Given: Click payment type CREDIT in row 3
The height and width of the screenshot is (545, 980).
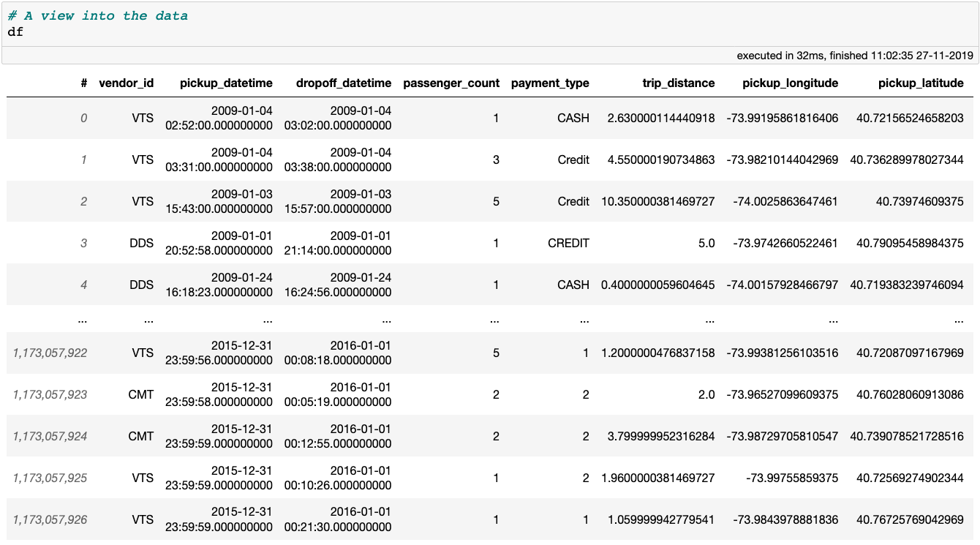Looking at the screenshot, I should [568, 243].
